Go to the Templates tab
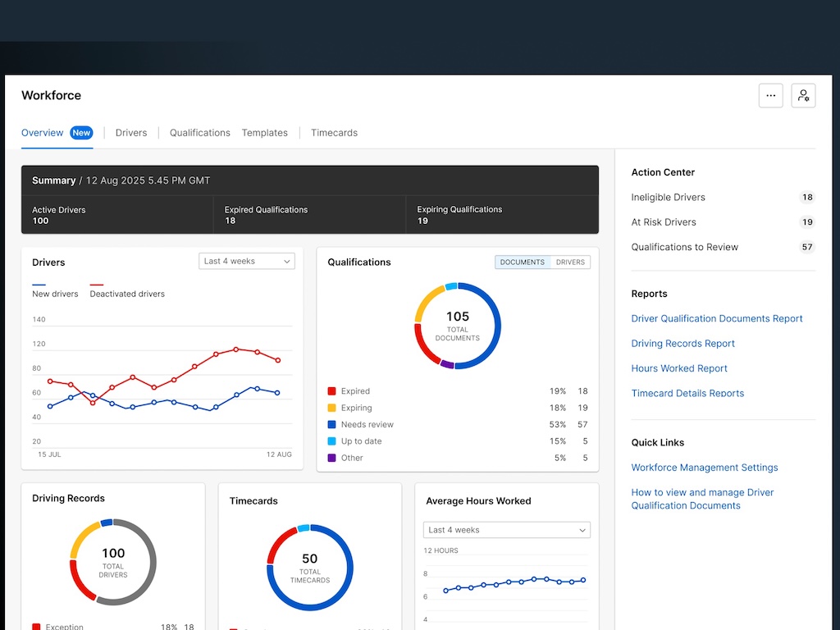The width and height of the screenshot is (840, 630). 265,133
